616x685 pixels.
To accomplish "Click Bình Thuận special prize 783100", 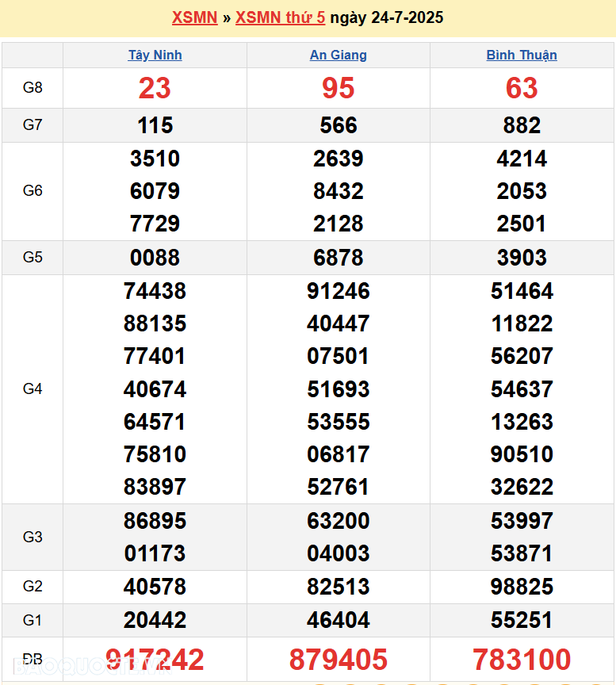I will click(x=522, y=660).
